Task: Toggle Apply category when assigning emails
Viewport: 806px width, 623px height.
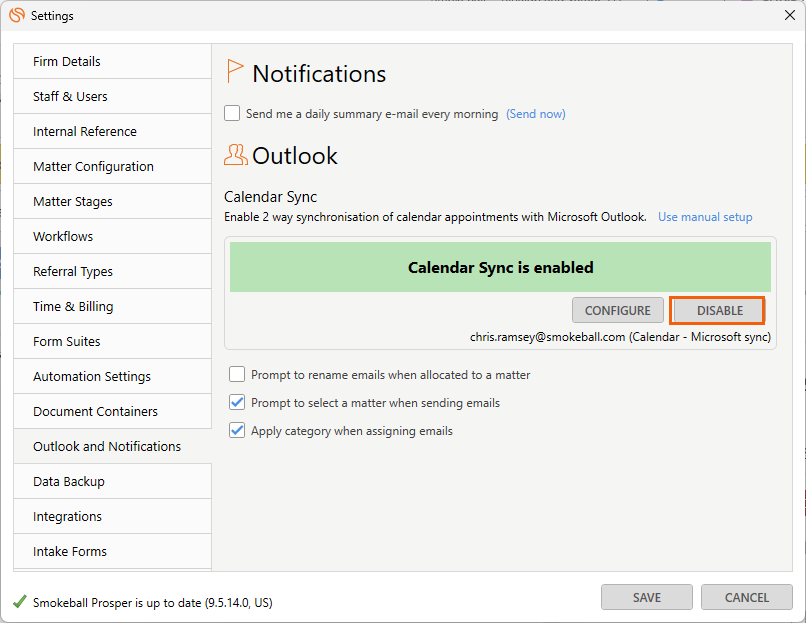Action: point(237,430)
